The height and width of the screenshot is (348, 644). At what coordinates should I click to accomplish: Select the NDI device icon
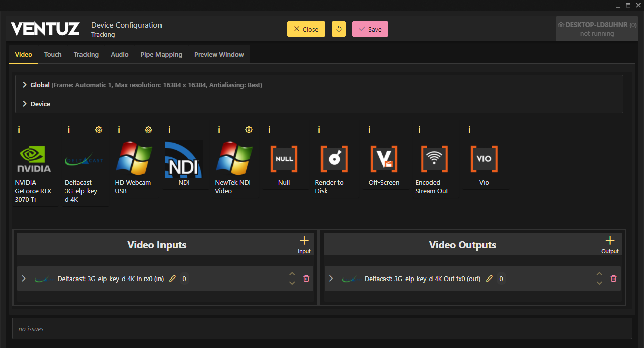[x=184, y=159]
